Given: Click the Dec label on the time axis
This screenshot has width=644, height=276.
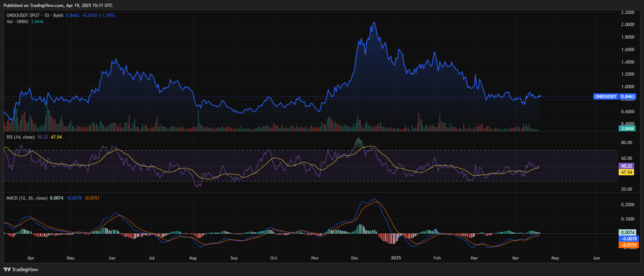Looking at the screenshot, I should (x=355, y=258).
